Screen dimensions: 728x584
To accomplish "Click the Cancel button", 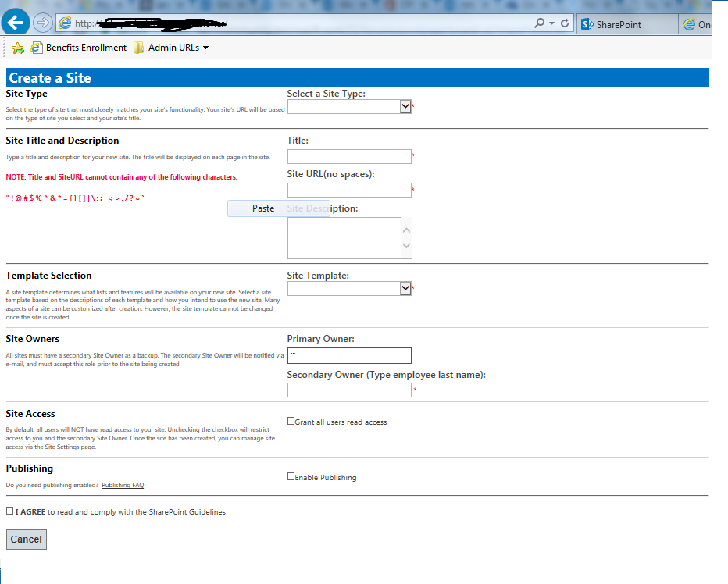I will [x=27, y=539].
